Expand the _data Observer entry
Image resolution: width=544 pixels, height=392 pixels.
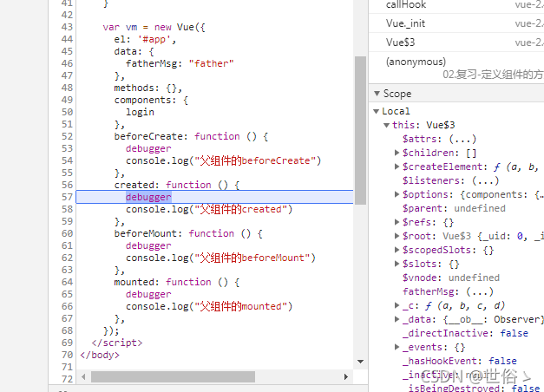397,319
